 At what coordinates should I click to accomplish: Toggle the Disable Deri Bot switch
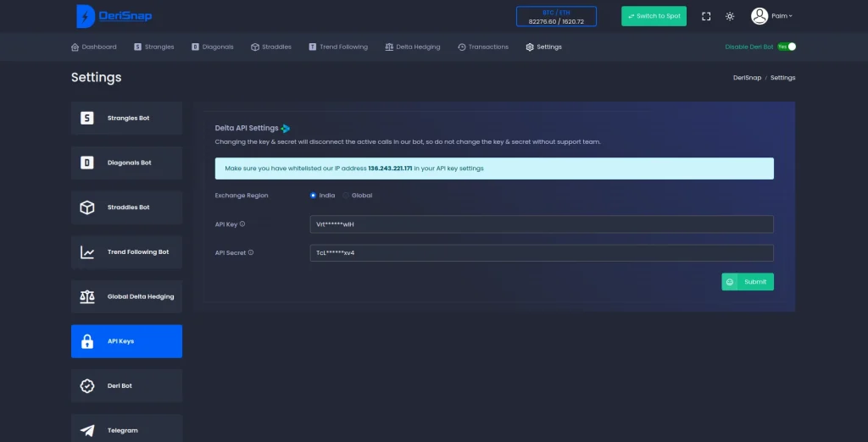coord(787,47)
